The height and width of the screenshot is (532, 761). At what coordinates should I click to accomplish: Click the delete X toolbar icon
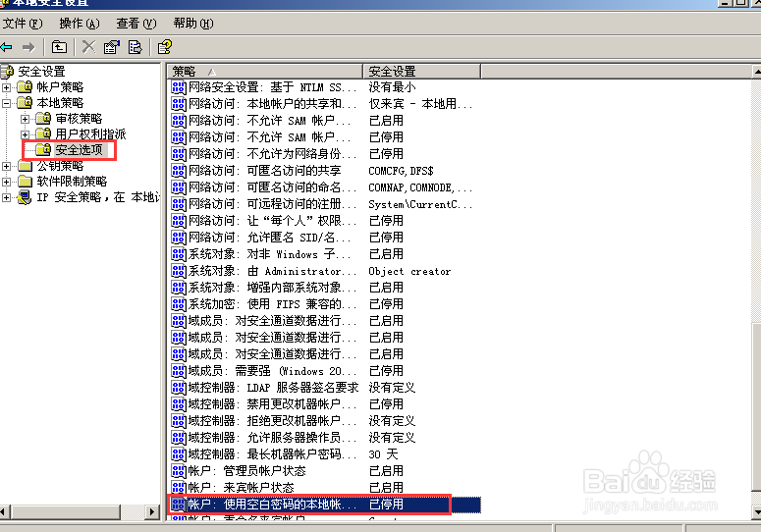point(88,47)
